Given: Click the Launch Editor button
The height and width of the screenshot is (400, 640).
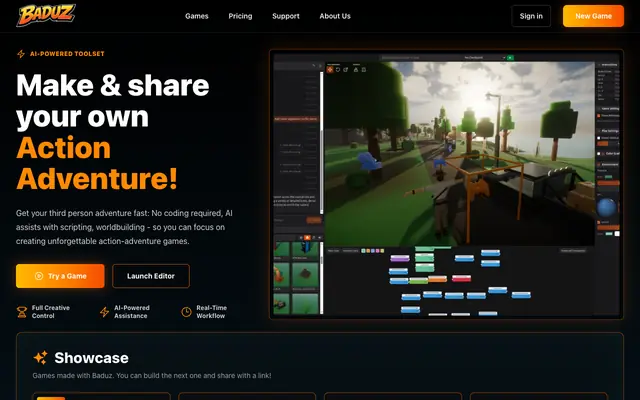Looking at the screenshot, I should tap(151, 276).
